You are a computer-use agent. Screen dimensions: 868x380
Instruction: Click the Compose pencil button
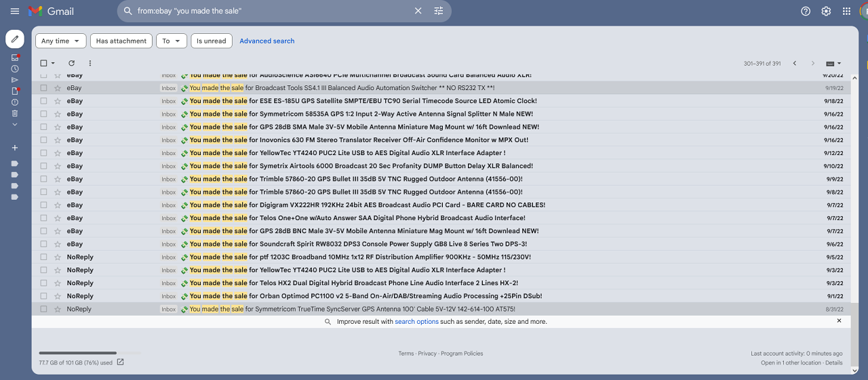[15, 39]
